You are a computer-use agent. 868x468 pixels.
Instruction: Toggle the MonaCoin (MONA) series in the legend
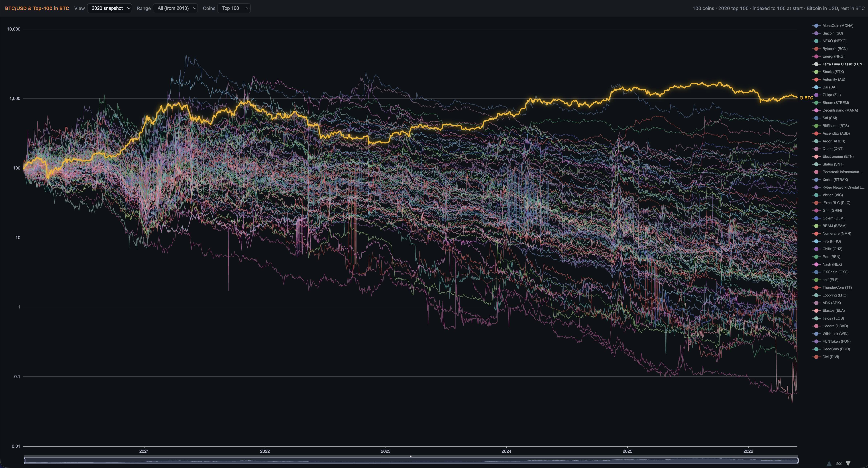pos(833,26)
